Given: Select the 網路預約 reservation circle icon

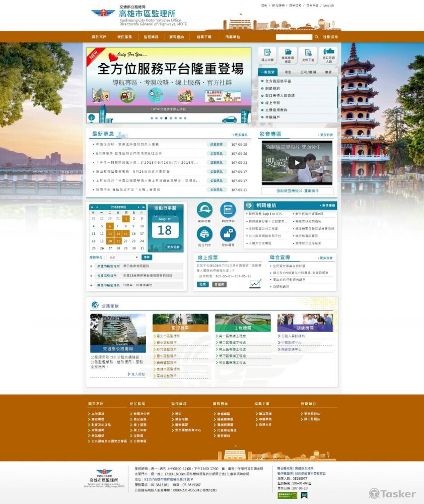Looking at the screenshot, I should point(228,210).
